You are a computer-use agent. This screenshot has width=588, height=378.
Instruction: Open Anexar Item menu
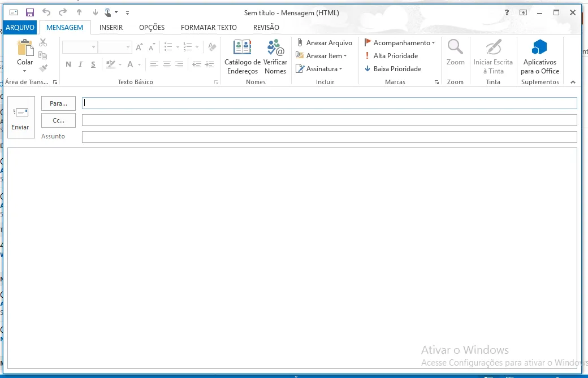click(x=321, y=56)
